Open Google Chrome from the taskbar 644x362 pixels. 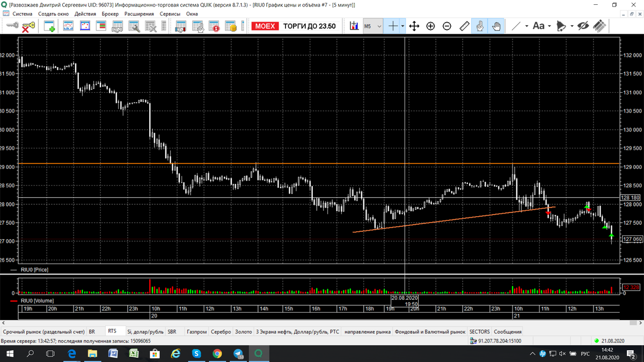217,353
